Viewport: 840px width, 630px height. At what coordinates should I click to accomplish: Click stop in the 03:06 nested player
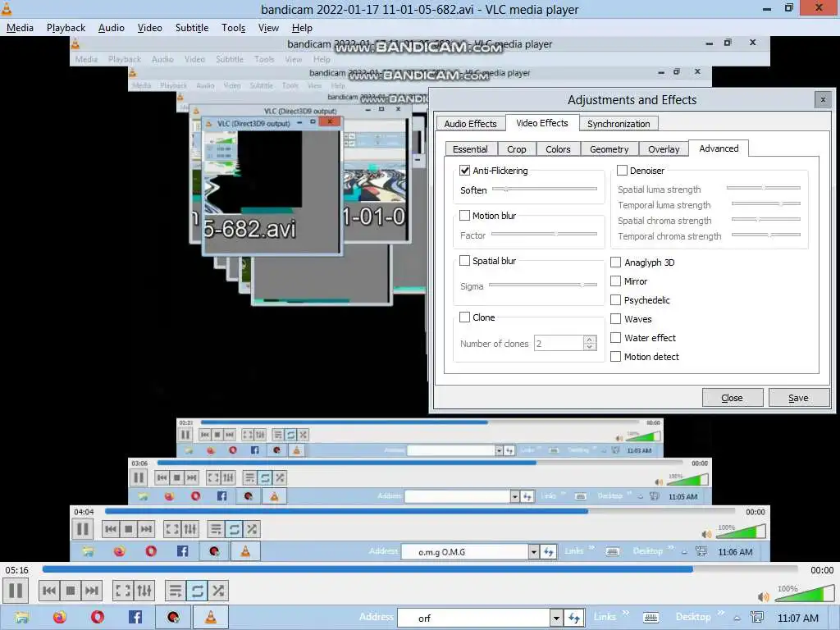click(x=176, y=477)
